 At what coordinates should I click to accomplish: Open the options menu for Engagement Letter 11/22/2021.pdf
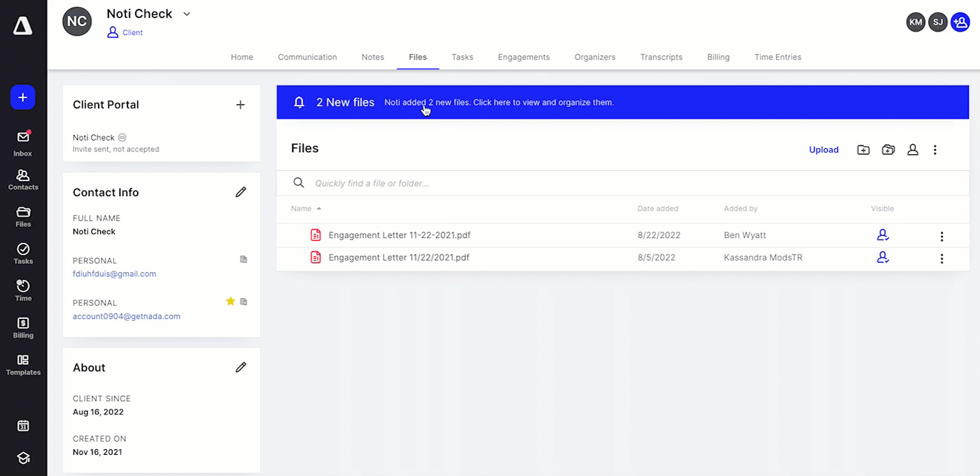(x=942, y=259)
